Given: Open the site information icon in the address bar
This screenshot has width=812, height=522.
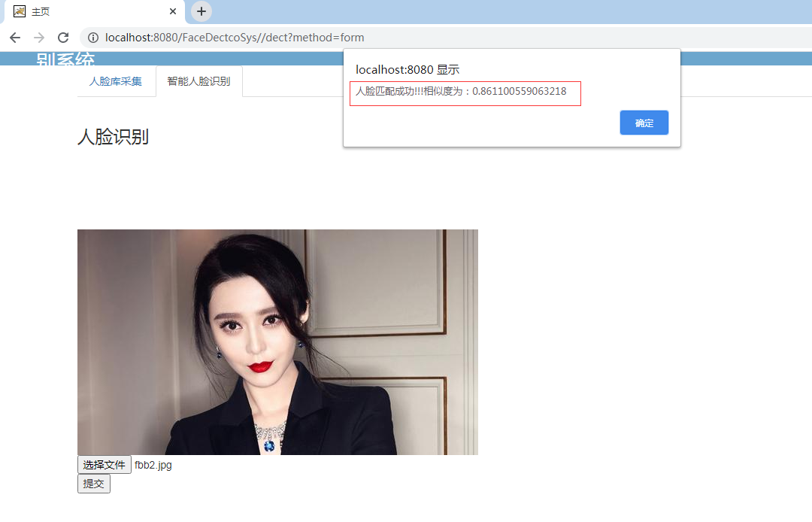Looking at the screenshot, I should click(x=93, y=38).
